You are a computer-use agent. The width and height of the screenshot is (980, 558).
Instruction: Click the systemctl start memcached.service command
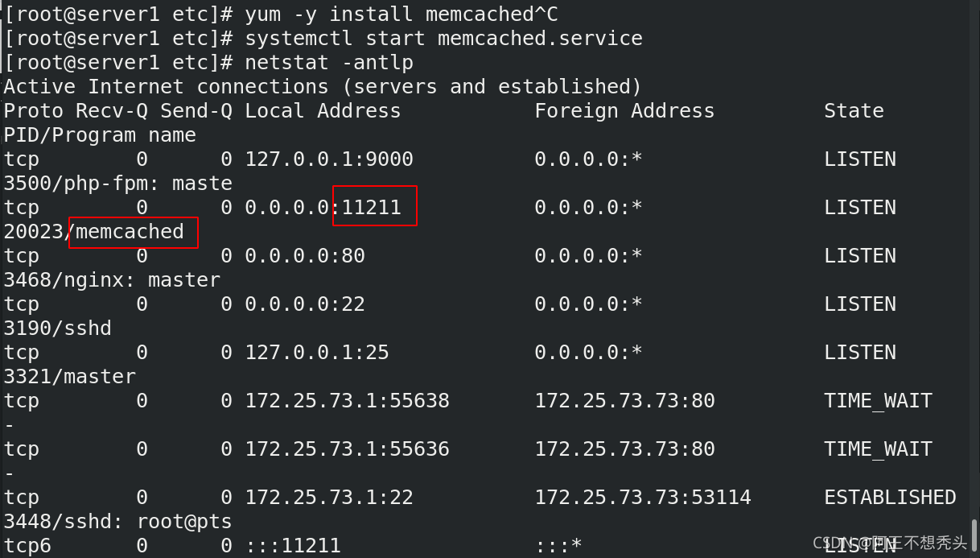[444, 39]
